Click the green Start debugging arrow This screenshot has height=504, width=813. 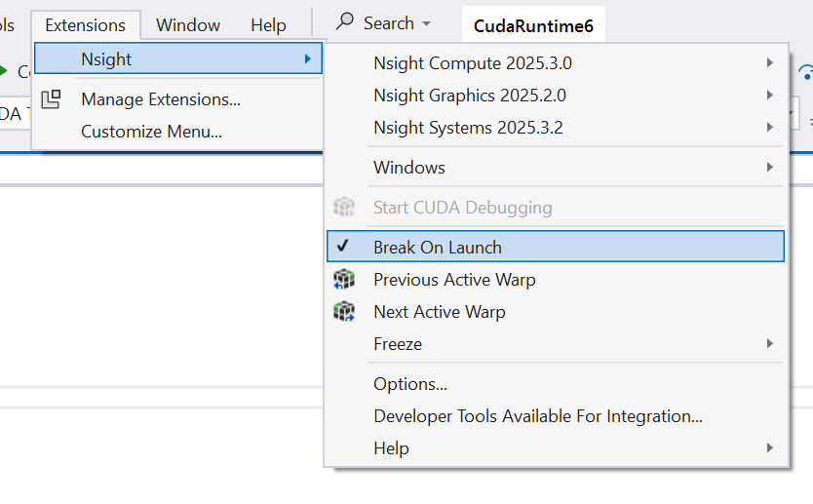point(3,70)
